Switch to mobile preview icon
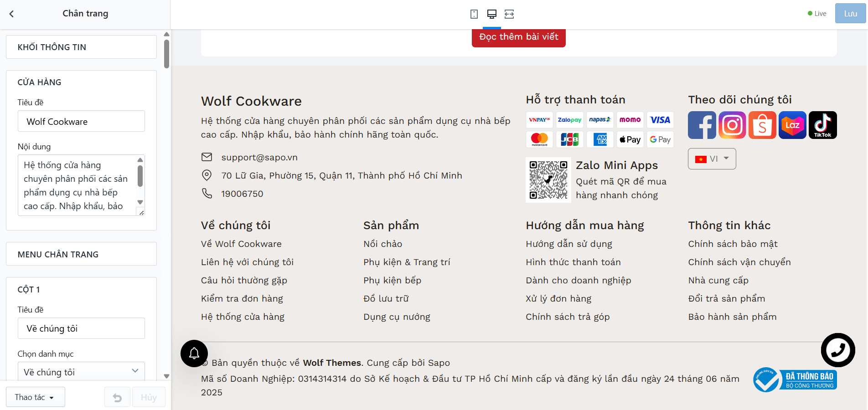 click(474, 14)
